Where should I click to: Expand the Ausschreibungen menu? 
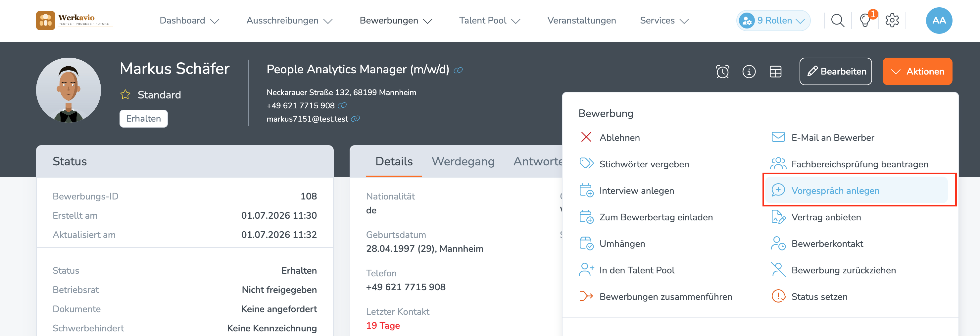(x=289, y=21)
